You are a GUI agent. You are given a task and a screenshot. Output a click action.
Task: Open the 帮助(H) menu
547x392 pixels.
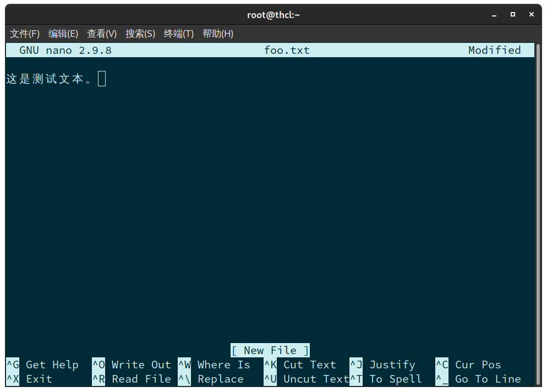pyautogui.click(x=218, y=34)
